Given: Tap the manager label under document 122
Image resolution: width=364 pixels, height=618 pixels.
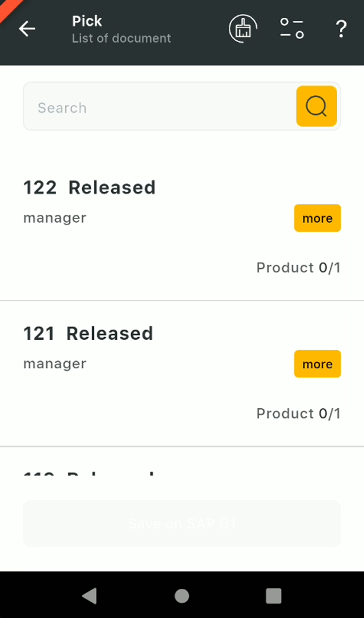Looking at the screenshot, I should (55, 218).
